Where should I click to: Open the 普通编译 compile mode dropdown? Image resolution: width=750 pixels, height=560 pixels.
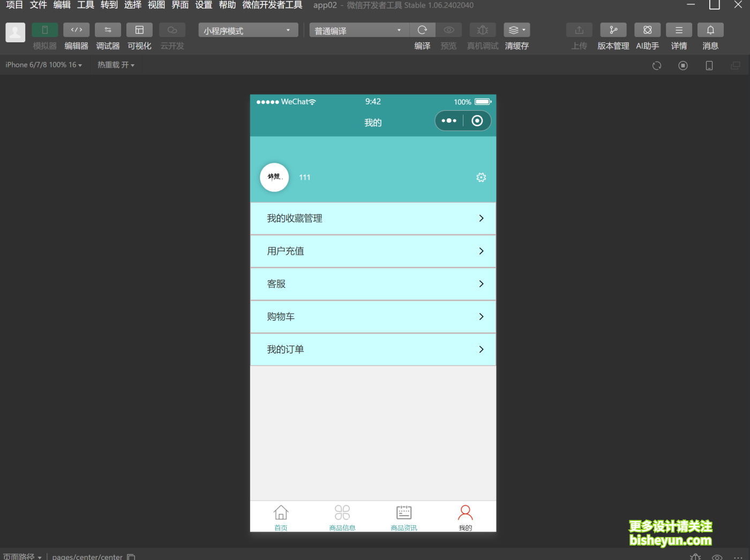tap(358, 30)
